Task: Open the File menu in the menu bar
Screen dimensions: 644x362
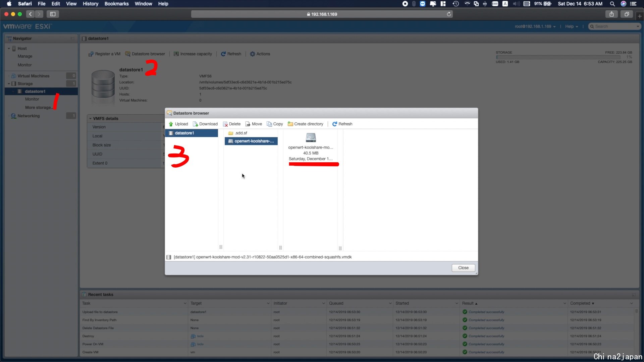Action: (x=42, y=4)
